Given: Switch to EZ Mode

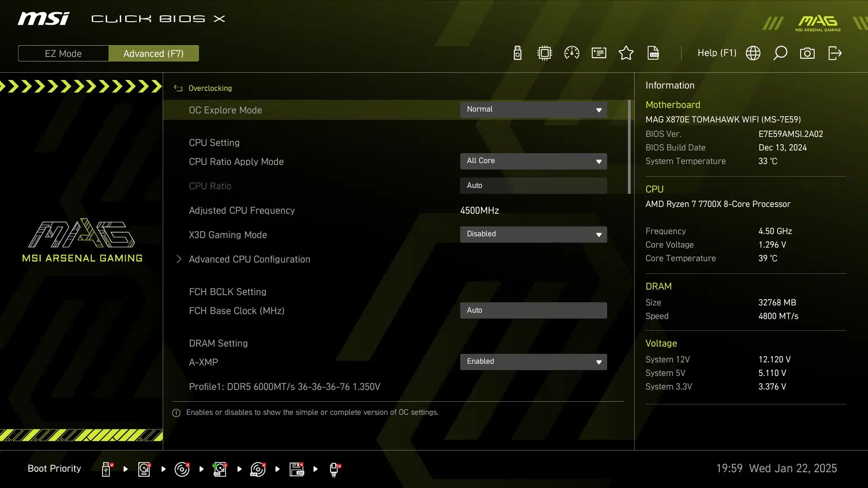Looking at the screenshot, I should [x=63, y=53].
